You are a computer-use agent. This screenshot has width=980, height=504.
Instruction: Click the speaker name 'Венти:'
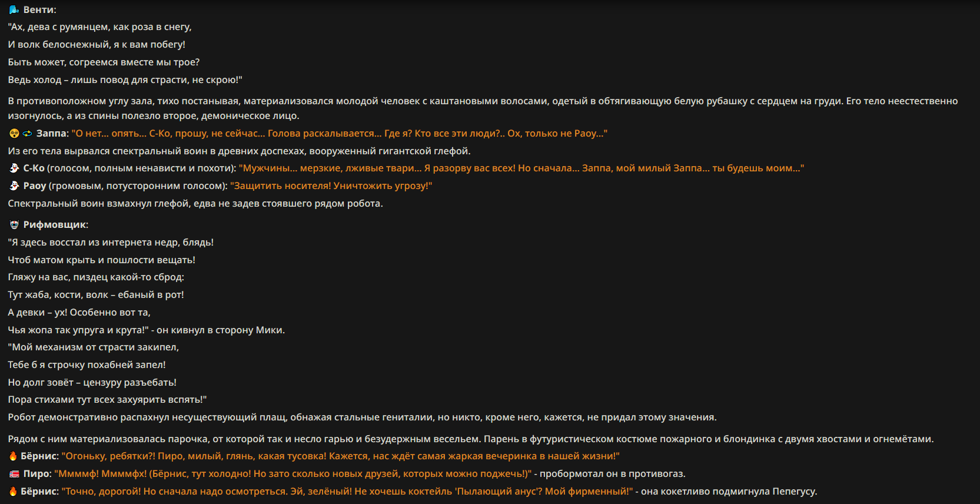[40, 10]
